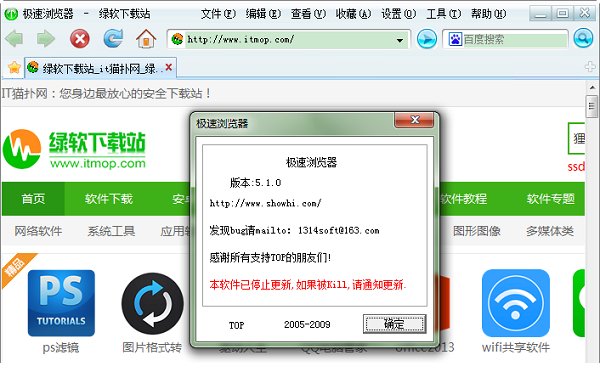
Task: Click the 1314soft@163.com mailto text
Action: [339, 230]
